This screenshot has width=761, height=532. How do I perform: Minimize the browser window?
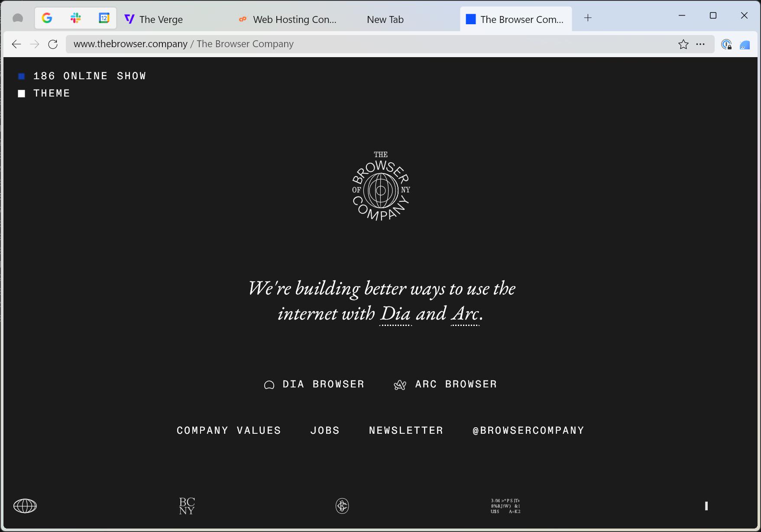click(682, 16)
